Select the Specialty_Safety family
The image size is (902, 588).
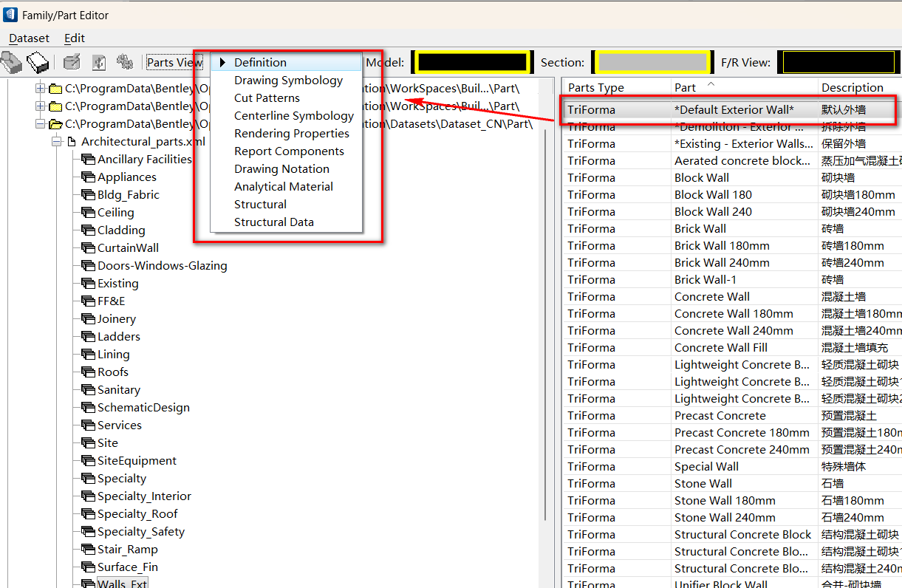(141, 531)
